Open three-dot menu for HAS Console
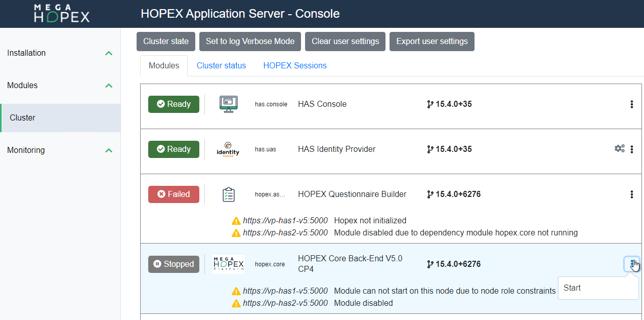Screen dimensions: 644x320 pos(632,104)
